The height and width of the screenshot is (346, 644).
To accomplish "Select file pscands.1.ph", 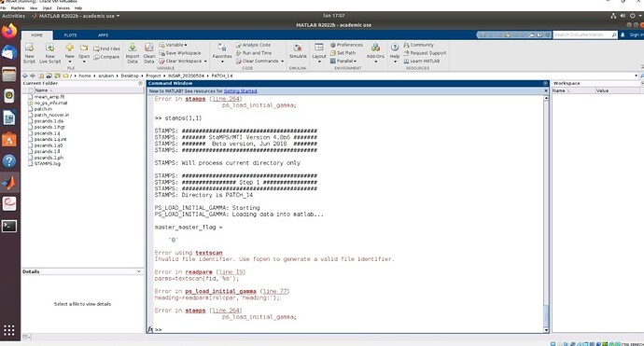I will pyautogui.click(x=49, y=158).
